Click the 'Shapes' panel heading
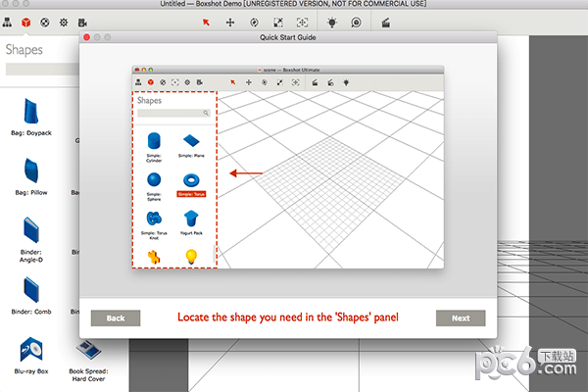The width and height of the screenshot is (588, 392). click(x=24, y=50)
